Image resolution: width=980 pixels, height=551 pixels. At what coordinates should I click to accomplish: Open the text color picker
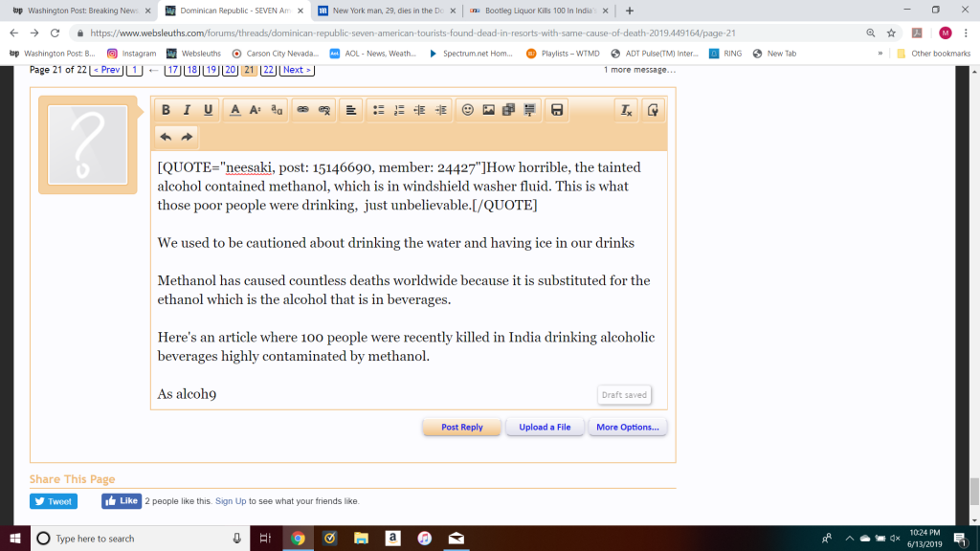click(234, 110)
